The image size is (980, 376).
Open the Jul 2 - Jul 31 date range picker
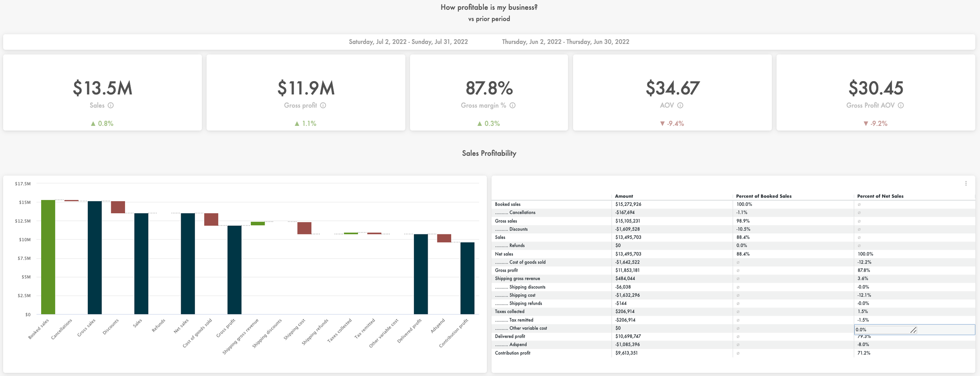[408, 42]
